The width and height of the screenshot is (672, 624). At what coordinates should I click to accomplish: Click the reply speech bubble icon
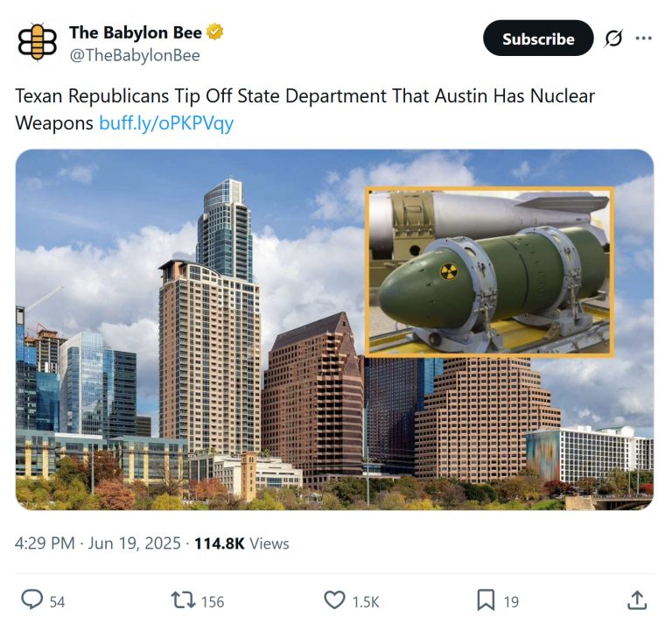[32, 599]
